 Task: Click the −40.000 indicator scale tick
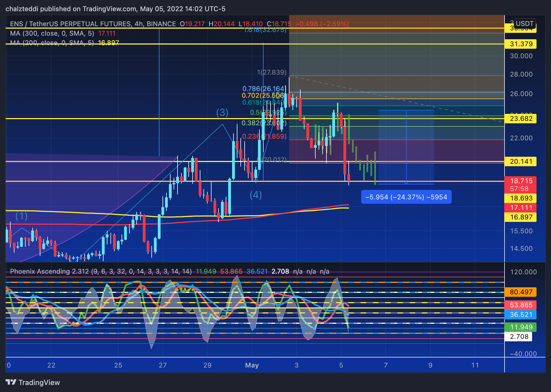523,354
